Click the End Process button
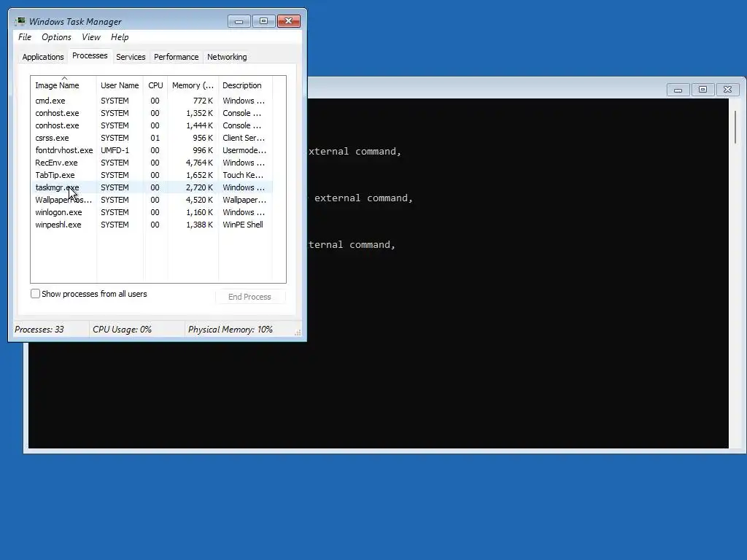 [250, 297]
